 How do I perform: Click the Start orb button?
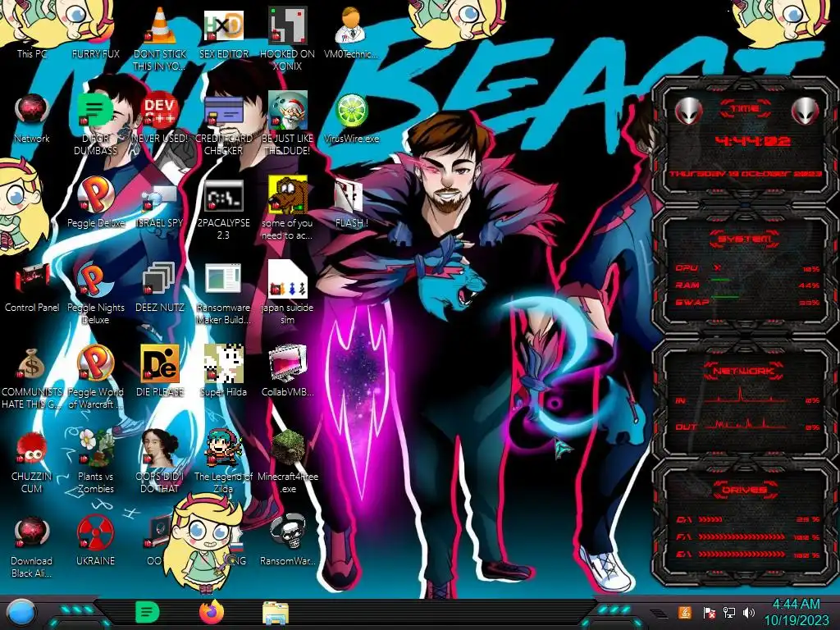[21, 612]
